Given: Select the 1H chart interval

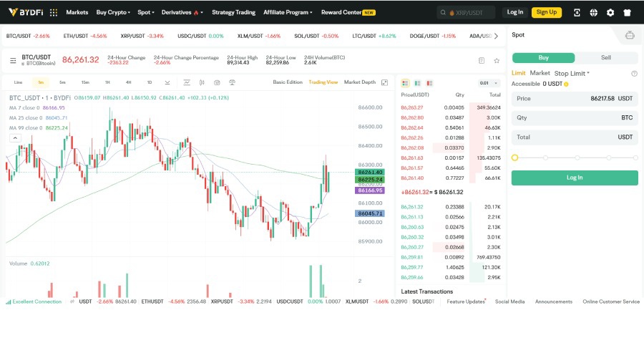Looking at the screenshot, I should pos(107,82).
